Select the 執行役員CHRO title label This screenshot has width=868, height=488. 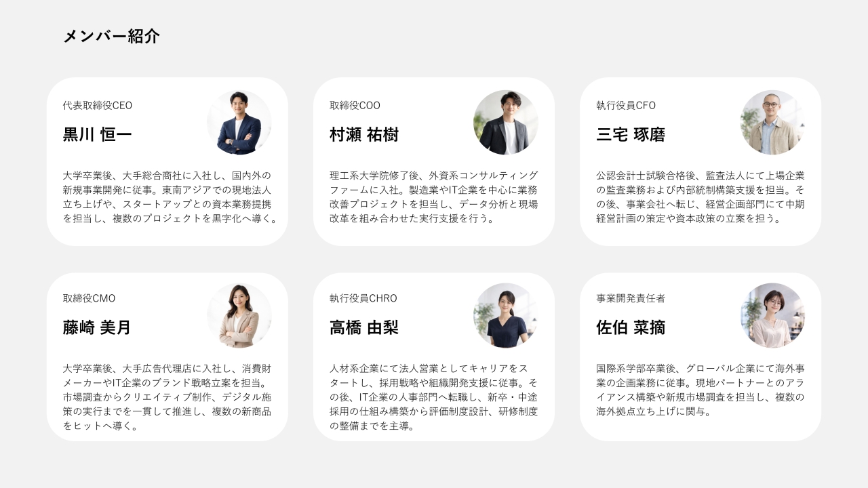click(363, 299)
